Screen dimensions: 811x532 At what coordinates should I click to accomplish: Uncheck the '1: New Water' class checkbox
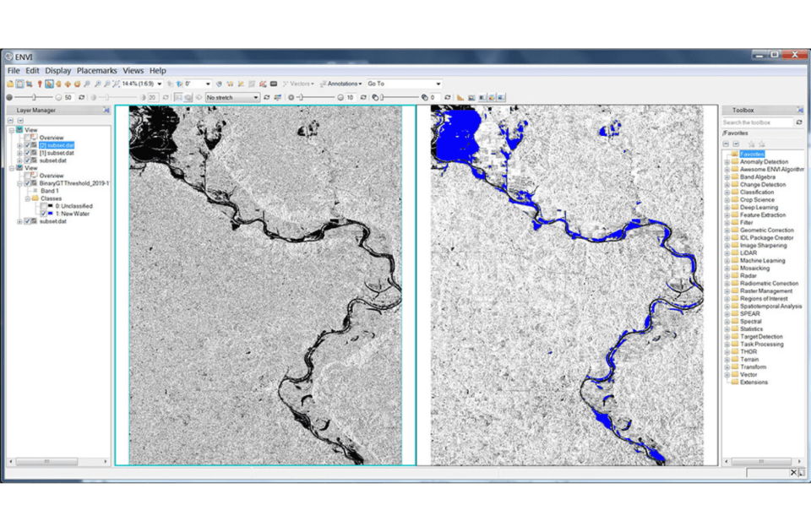(43, 214)
